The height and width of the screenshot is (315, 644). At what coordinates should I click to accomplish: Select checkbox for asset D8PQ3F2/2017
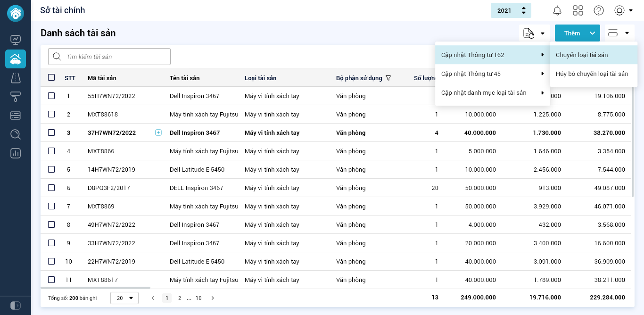click(51, 188)
